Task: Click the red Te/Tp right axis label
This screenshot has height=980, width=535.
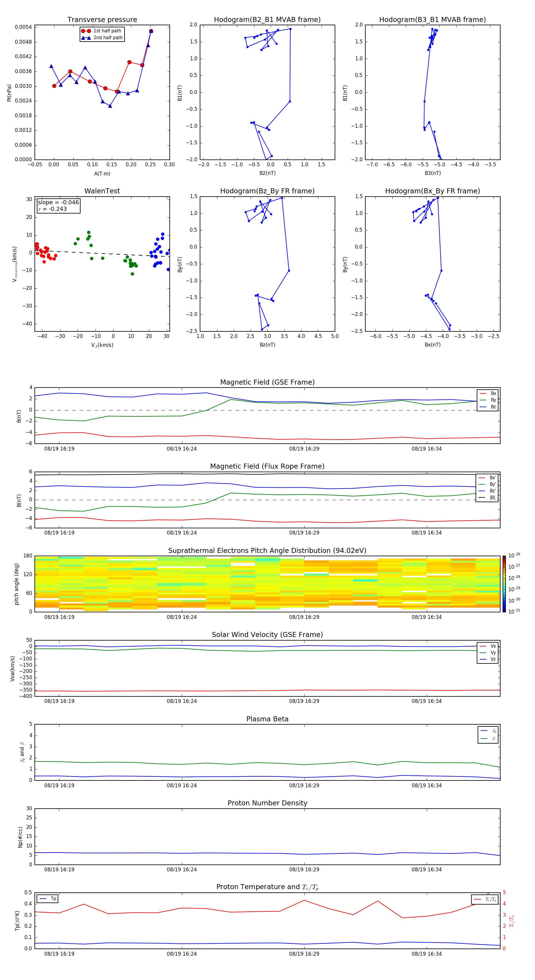Action: (x=512, y=921)
